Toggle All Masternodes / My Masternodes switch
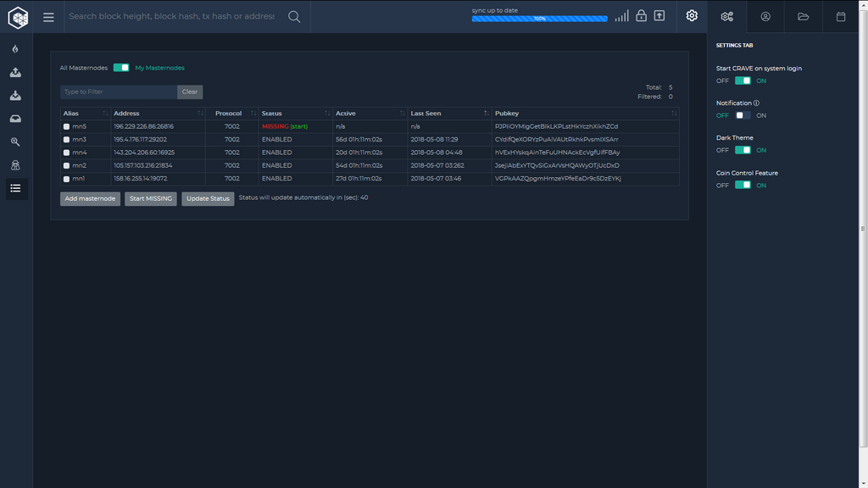This screenshot has height=488, width=868. coord(121,68)
